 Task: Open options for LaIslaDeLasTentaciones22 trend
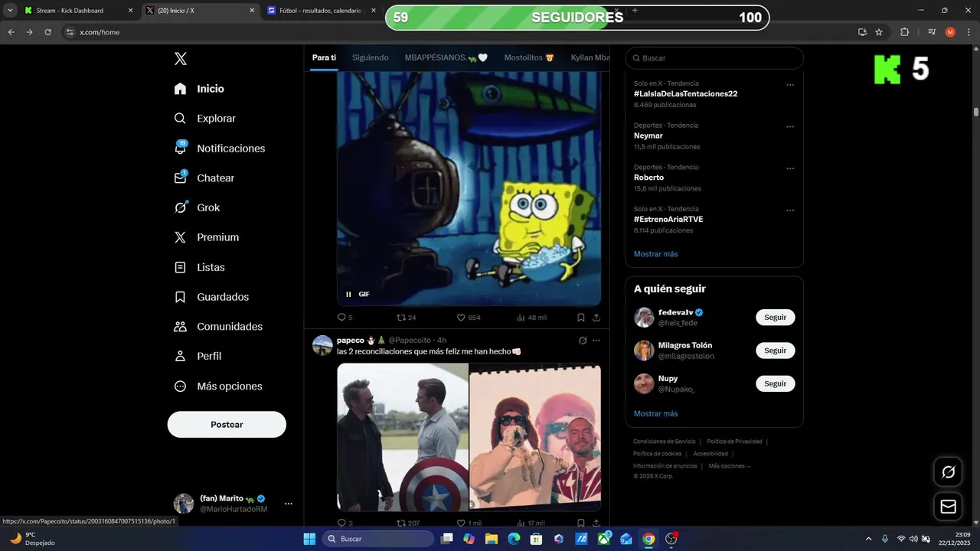[x=790, y=85]
